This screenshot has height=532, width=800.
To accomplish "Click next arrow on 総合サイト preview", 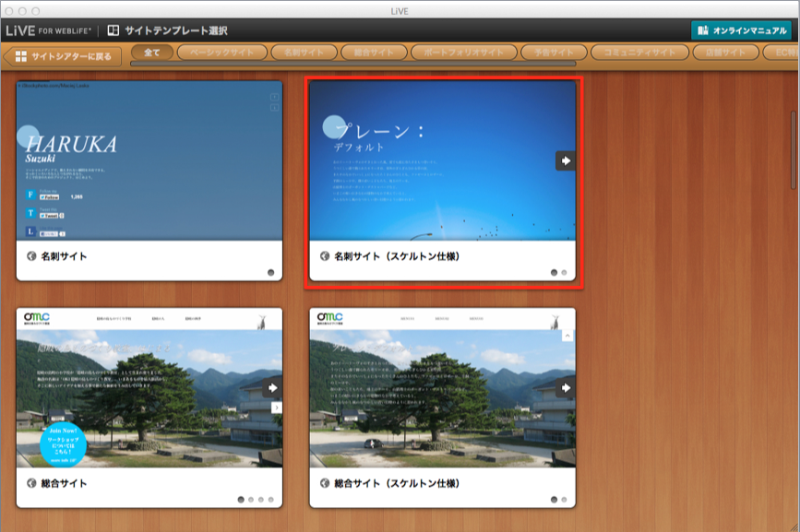I will pos(272,388).
